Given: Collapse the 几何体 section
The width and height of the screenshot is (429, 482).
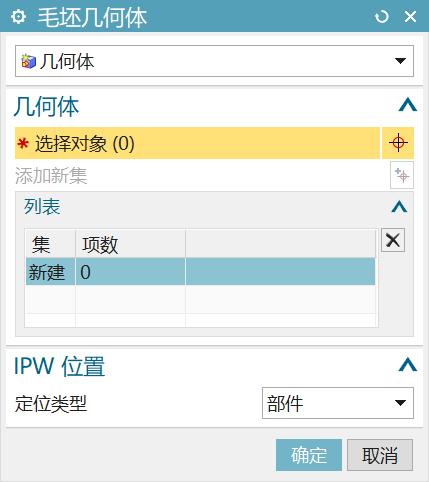Looking at the screenshot, I should [408, 105].
